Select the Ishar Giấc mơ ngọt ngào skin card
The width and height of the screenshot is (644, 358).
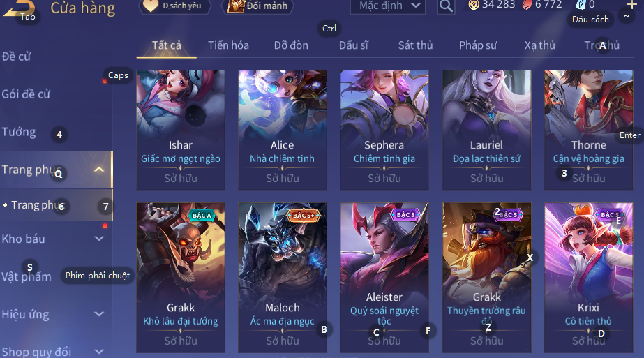point(181,130)
